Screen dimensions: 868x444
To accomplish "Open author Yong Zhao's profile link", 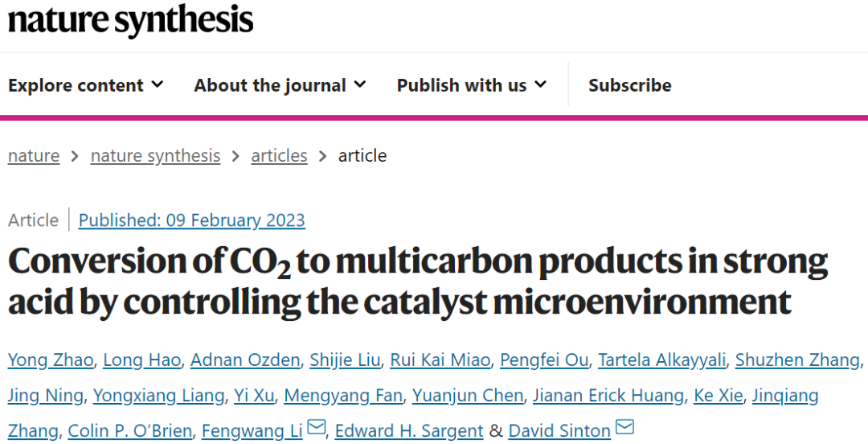I will click(x=51, y=360).
